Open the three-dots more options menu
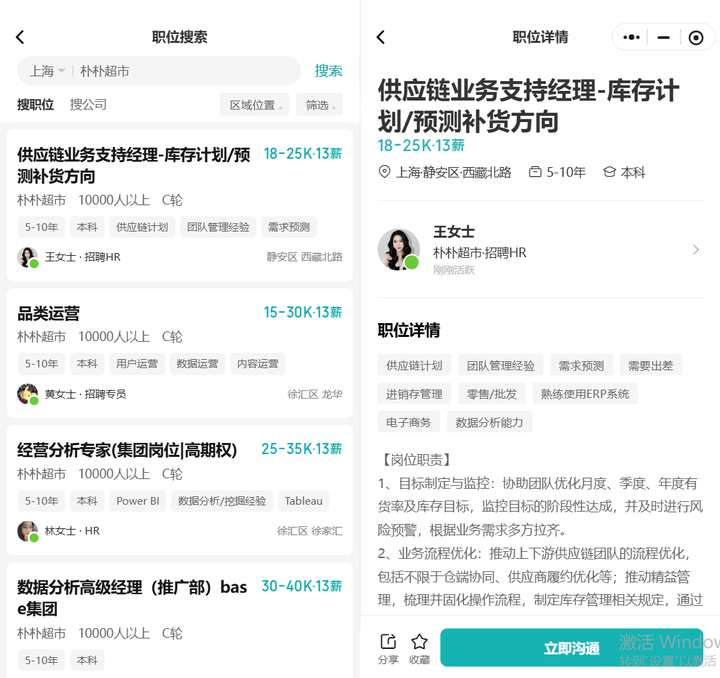The image size is (720, 678). point(631,37)
